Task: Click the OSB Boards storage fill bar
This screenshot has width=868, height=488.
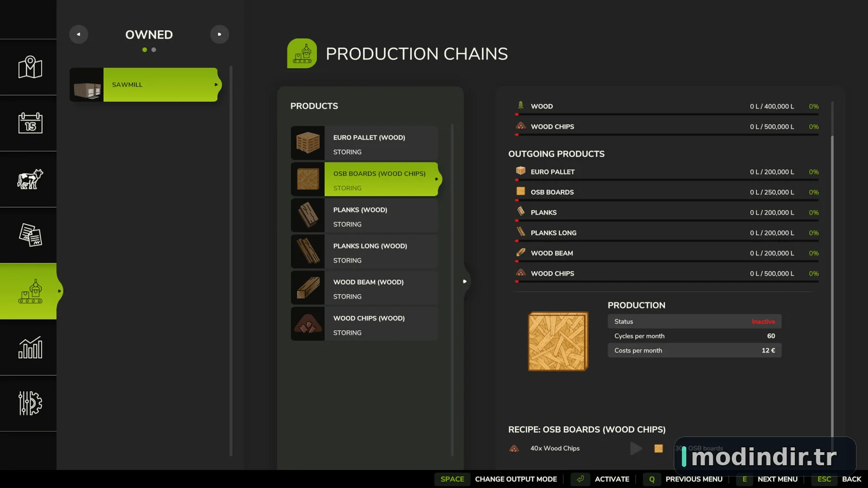Action: (x=667, y=200)
